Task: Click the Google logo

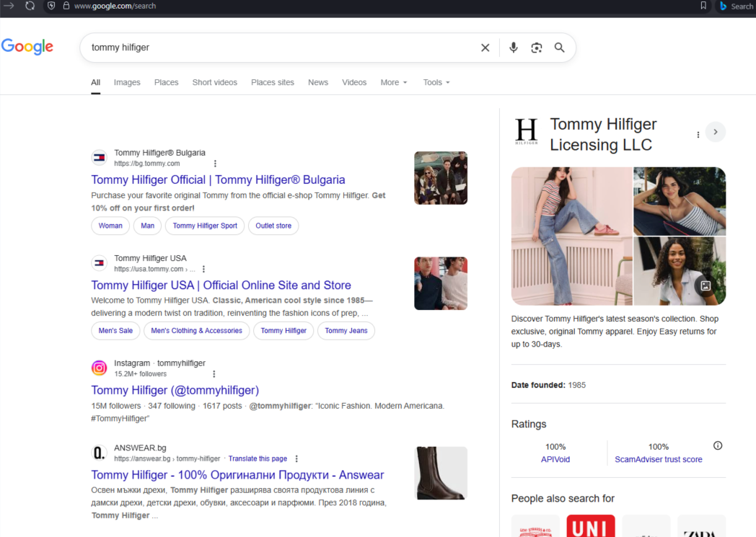Action: 27,47
